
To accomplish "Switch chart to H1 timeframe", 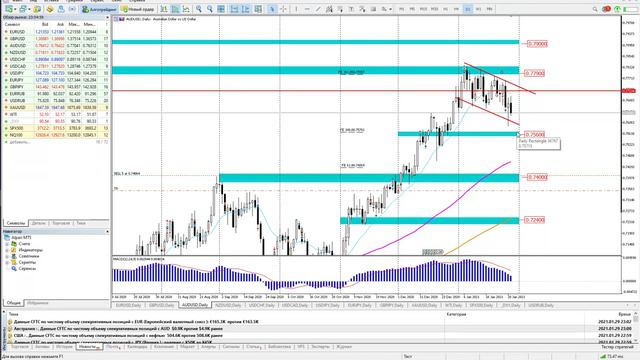I will (x=446, y=9).
